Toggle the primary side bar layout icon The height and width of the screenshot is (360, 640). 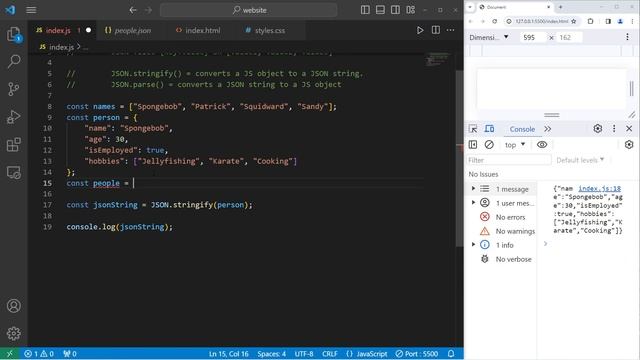point(365,10)
